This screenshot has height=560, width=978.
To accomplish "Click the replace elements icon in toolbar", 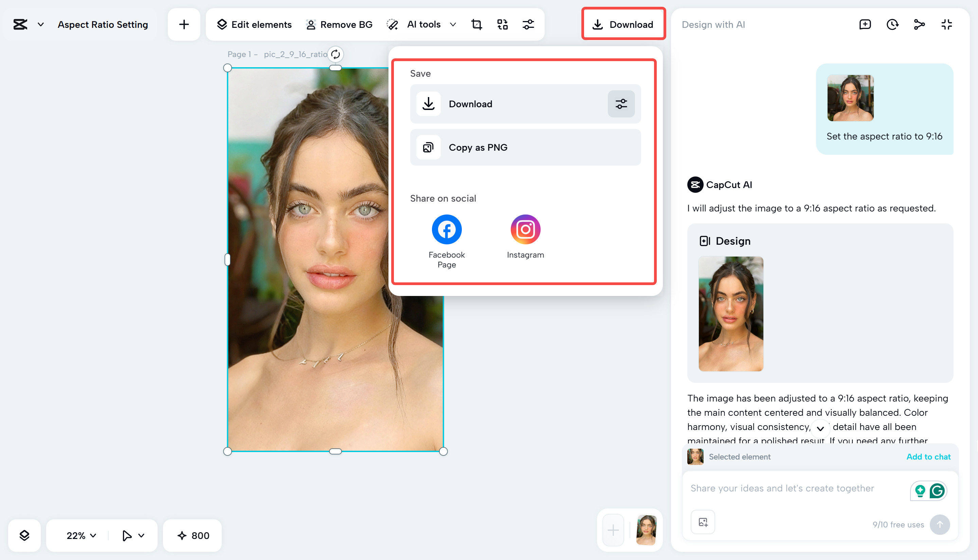I will 502,25.
